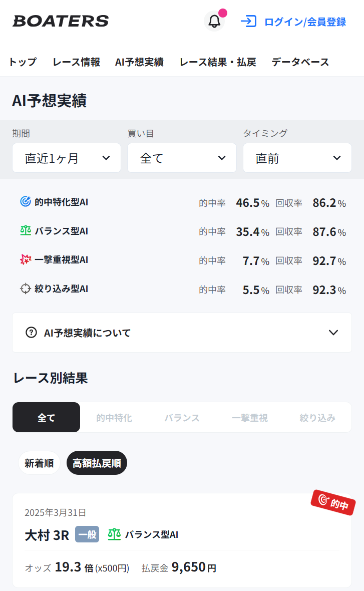Screen dimensions: 364x591
Task: Go to the レース情報 menu item
Action: click(x=76, y=62)
